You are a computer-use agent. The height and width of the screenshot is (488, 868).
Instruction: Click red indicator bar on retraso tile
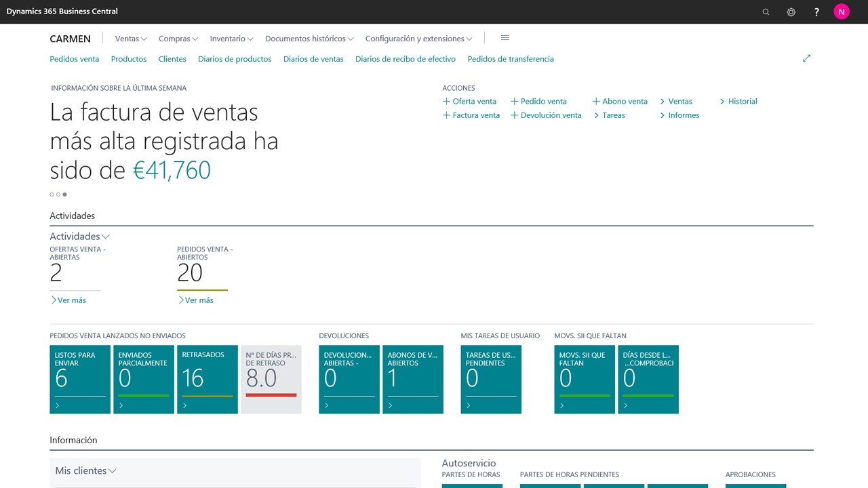click(271, 395)
